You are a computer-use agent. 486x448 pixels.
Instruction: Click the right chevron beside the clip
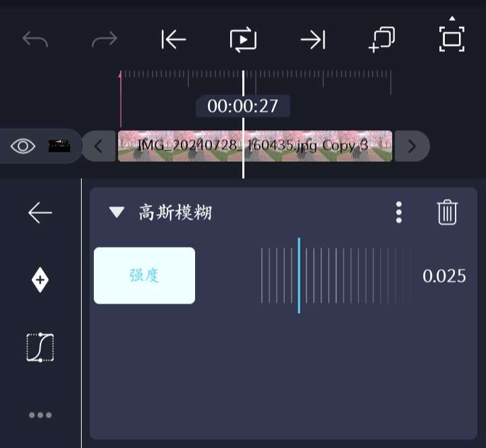coord(412,146)
